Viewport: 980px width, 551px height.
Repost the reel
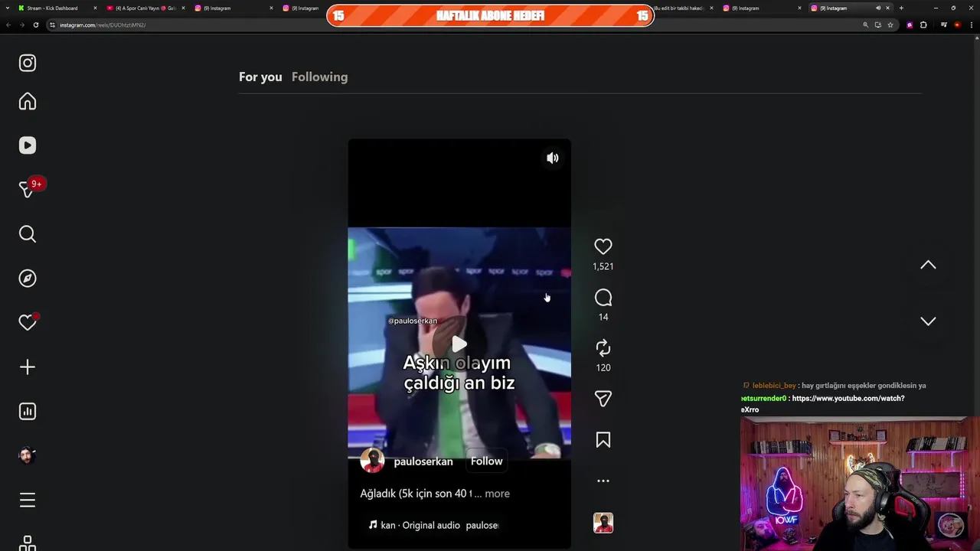pyautogui.click(x=603, y=348)
